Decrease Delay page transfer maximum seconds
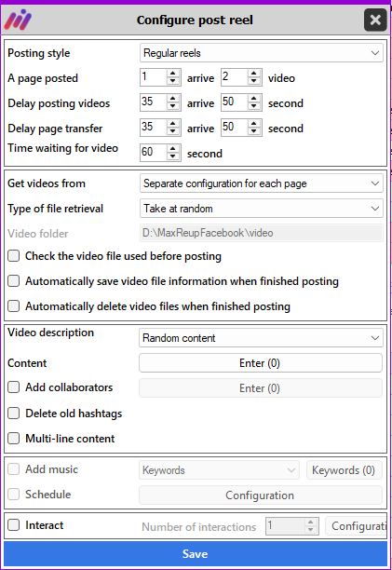The image size is (392, 570). click(254, 131)
